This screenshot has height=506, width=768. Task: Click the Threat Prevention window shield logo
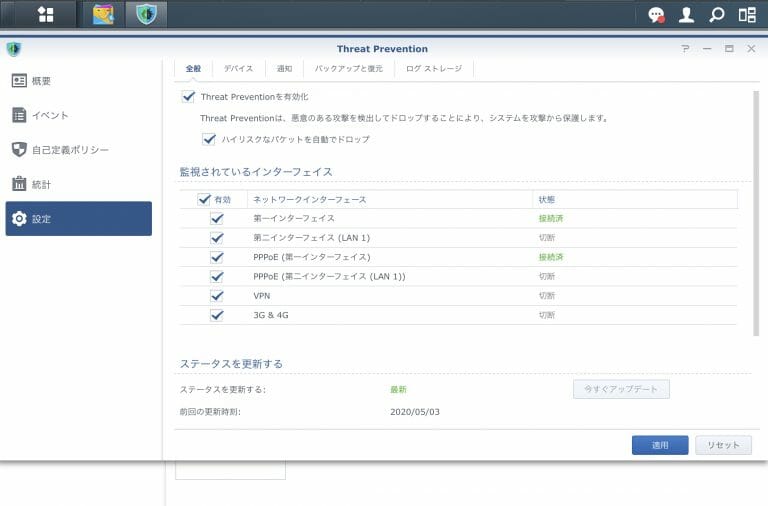(x=14, y=48)
